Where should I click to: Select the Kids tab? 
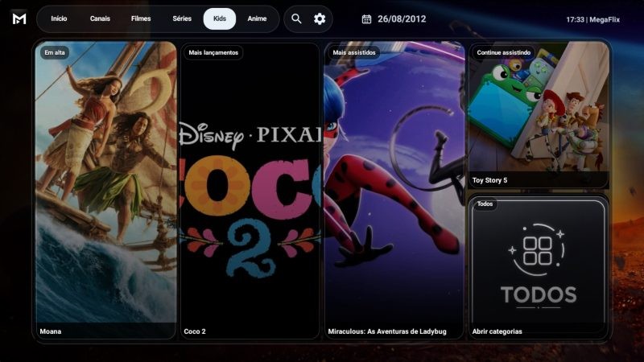tap(219, 19)
